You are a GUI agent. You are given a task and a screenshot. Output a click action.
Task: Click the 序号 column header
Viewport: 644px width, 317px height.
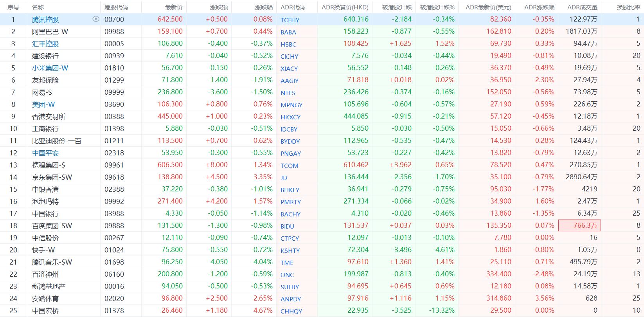point(13,7)
